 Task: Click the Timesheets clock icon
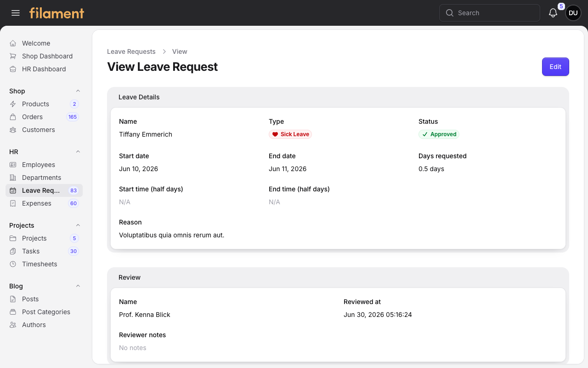13,264
